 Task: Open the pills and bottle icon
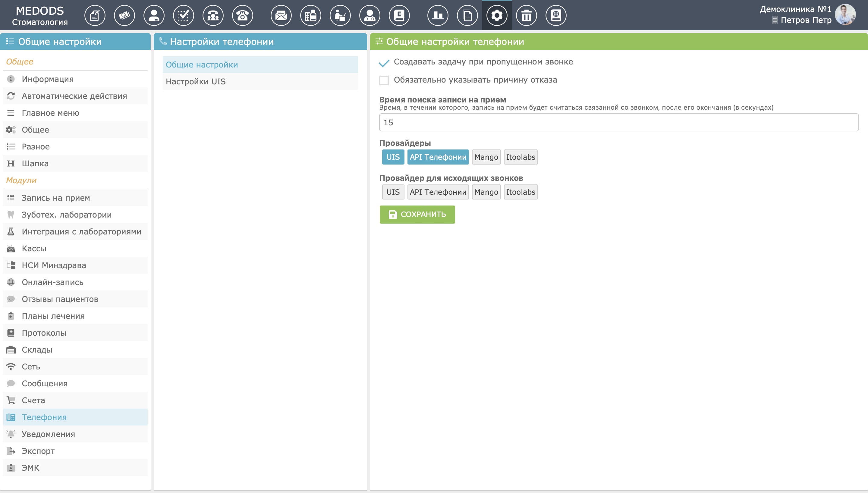[x=310, y=15]
